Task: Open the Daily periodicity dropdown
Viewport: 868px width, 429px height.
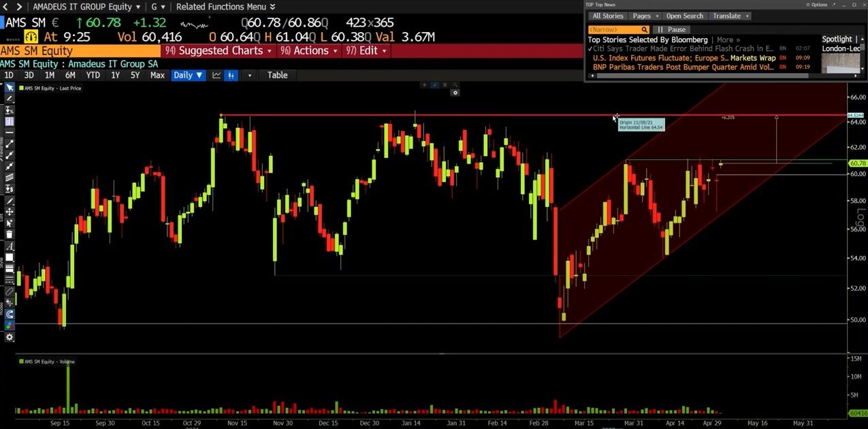Action: tap(188, 75)
